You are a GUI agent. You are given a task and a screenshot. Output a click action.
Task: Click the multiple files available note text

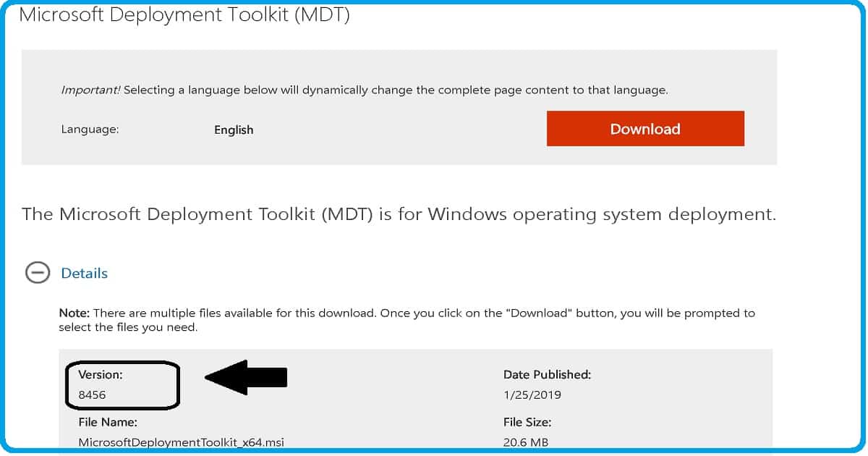coord(407,320)
